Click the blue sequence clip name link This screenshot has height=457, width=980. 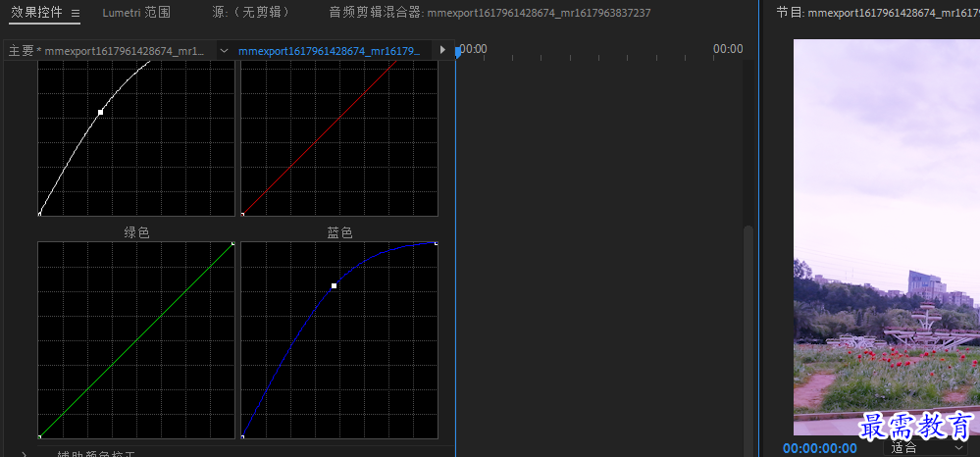329,51
